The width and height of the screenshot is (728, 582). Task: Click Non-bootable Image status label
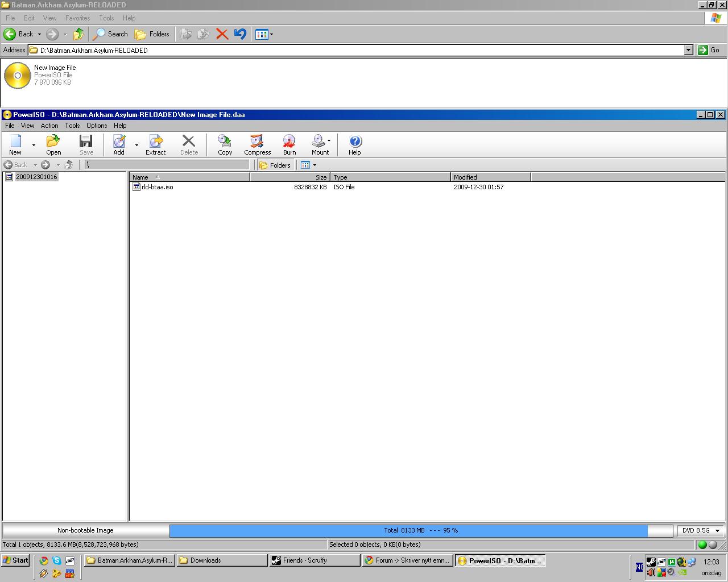[85, 530]
